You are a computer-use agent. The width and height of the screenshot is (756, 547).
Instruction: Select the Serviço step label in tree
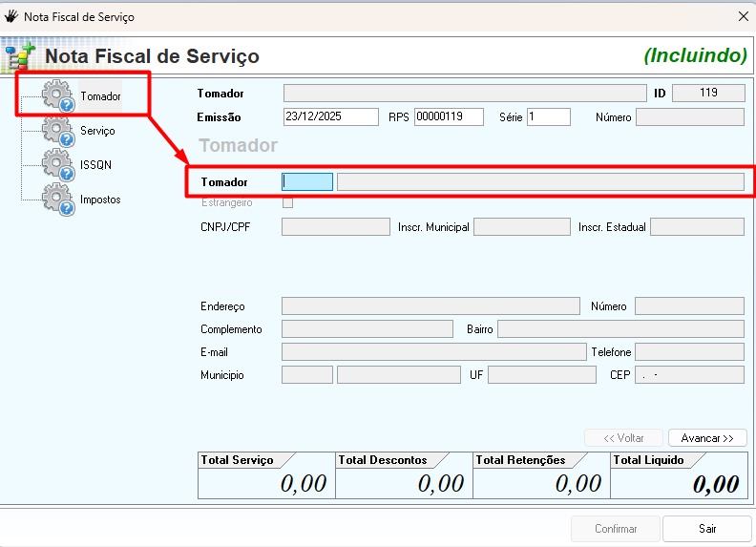97,131
